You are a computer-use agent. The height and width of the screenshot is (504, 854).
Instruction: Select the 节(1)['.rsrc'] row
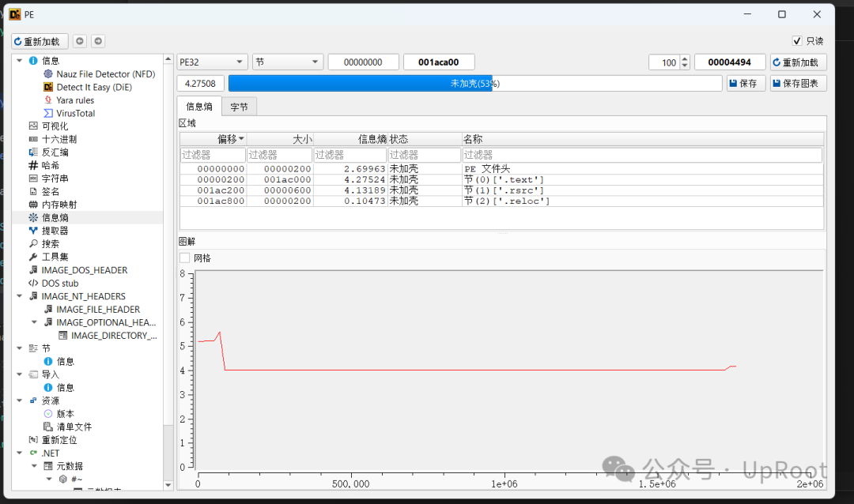tap(501, 190)
